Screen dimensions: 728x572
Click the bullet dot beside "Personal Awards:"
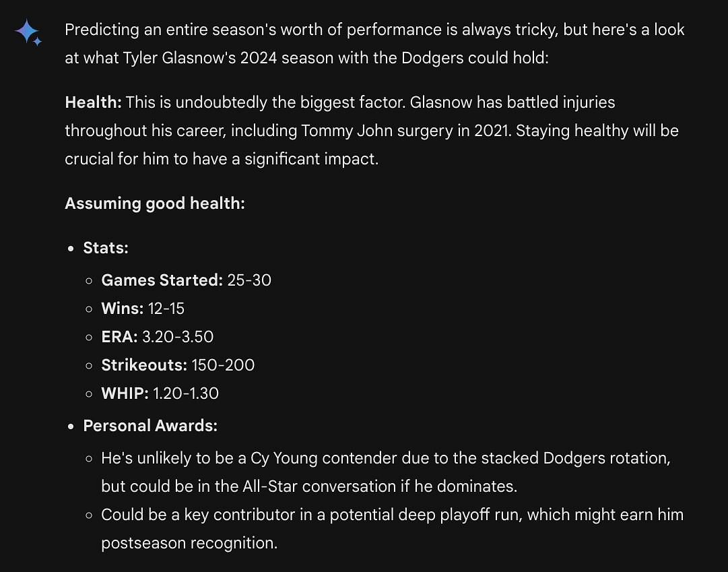point(71,426)
